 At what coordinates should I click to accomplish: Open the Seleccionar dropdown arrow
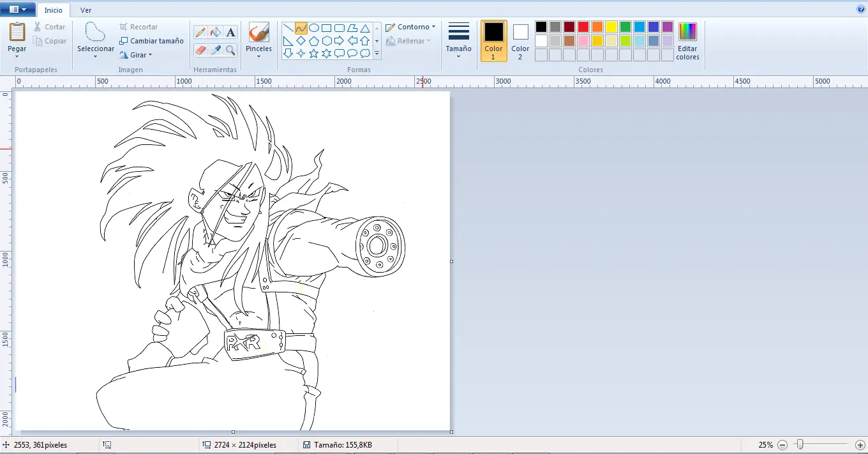[95, 56]
